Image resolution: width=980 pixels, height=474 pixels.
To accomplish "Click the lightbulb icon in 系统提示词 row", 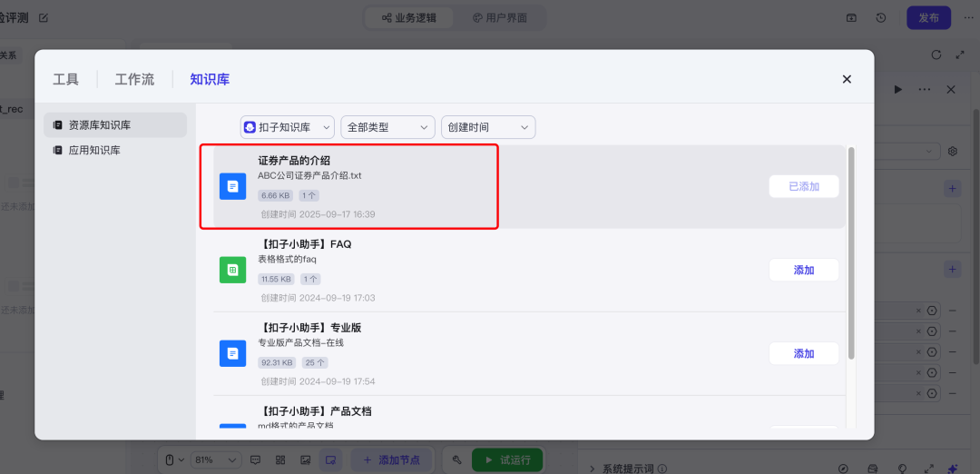I will tap(902, 469).
